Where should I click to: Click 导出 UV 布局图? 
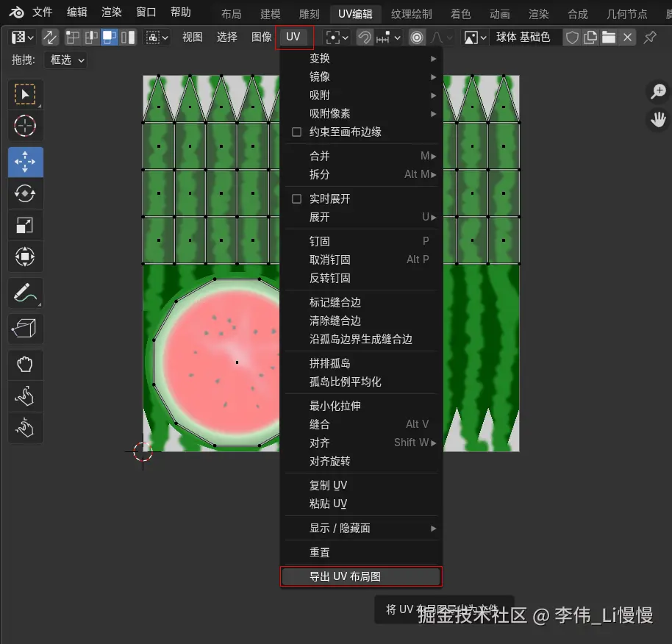[x=360, y=576]
